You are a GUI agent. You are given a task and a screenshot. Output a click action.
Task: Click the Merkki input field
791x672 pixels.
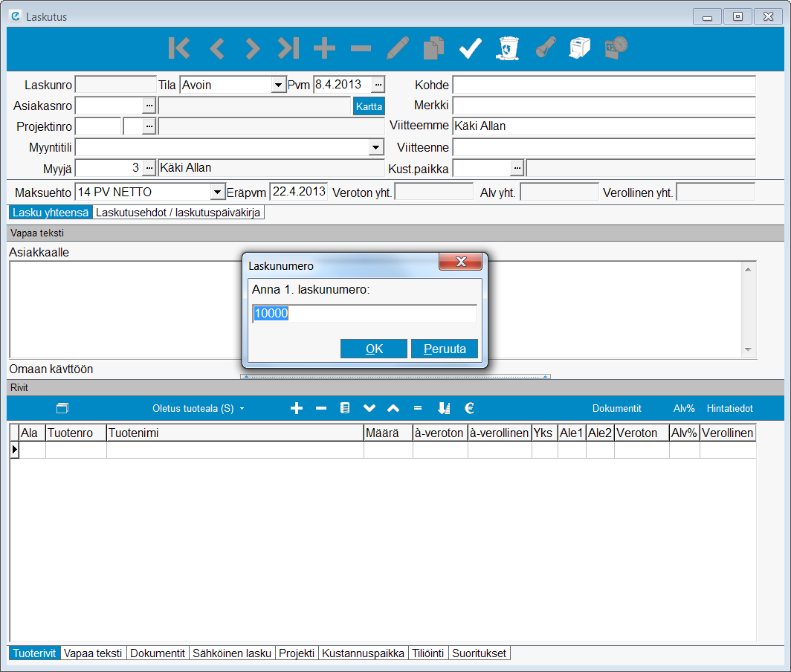point(604,106)
